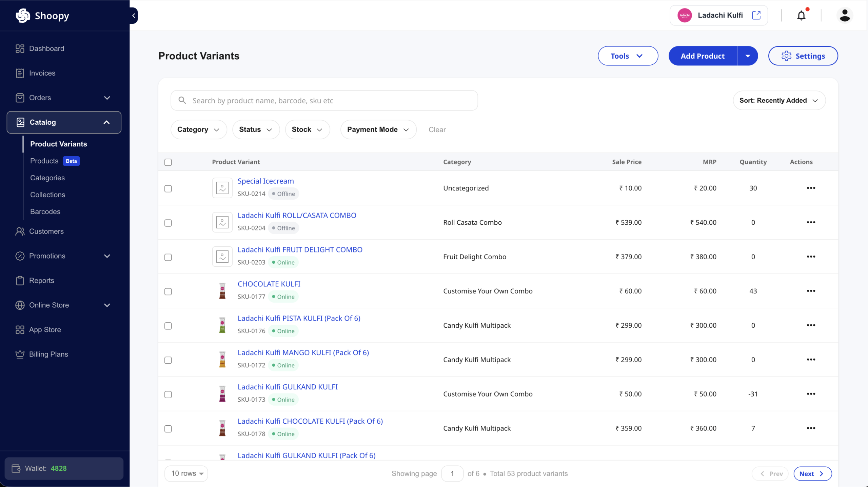868x487 pixels.
Task: Open the Reports section
Action: click(41, 281)
